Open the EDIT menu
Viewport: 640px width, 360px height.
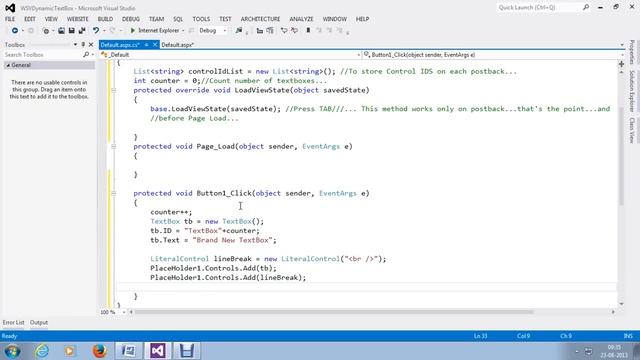point(30,19)
